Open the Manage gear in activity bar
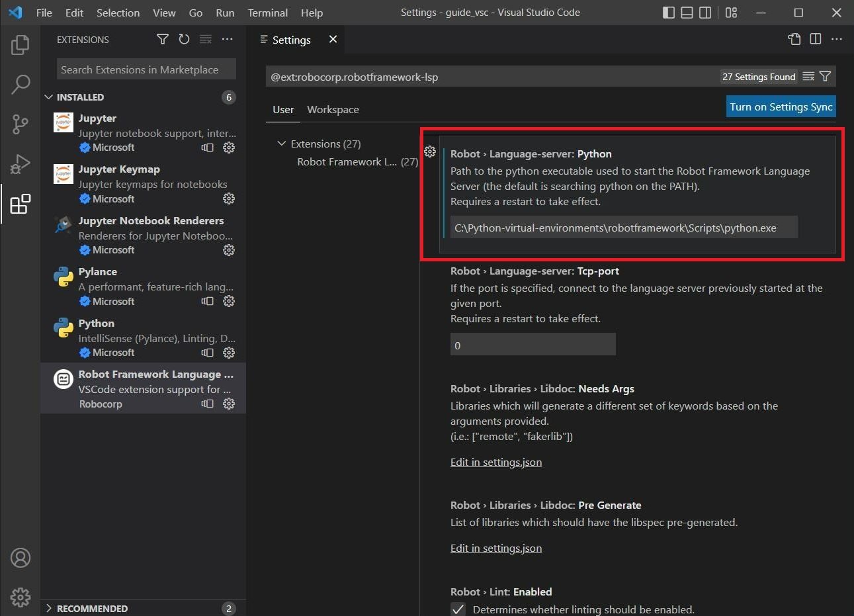This screenshot has width=854, height=616. pos(21,597)
